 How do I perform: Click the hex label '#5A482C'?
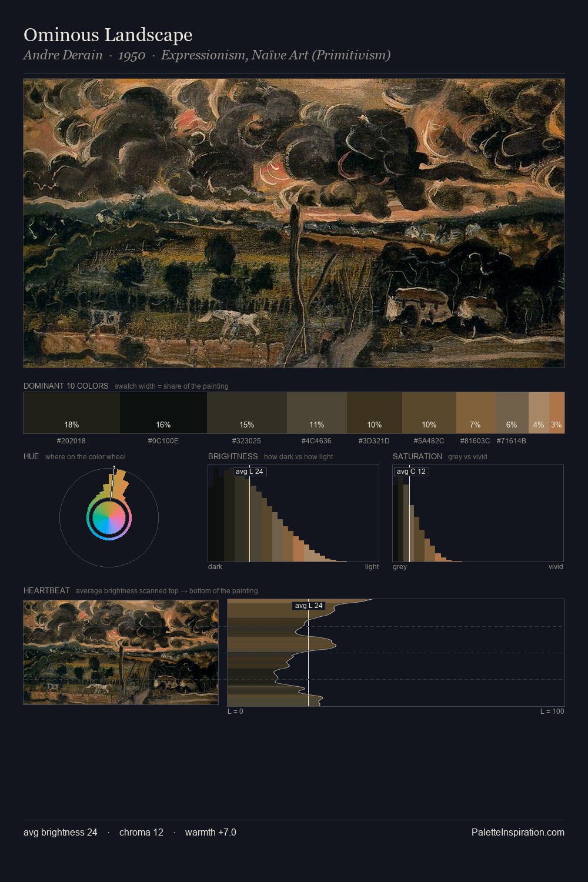429,440
